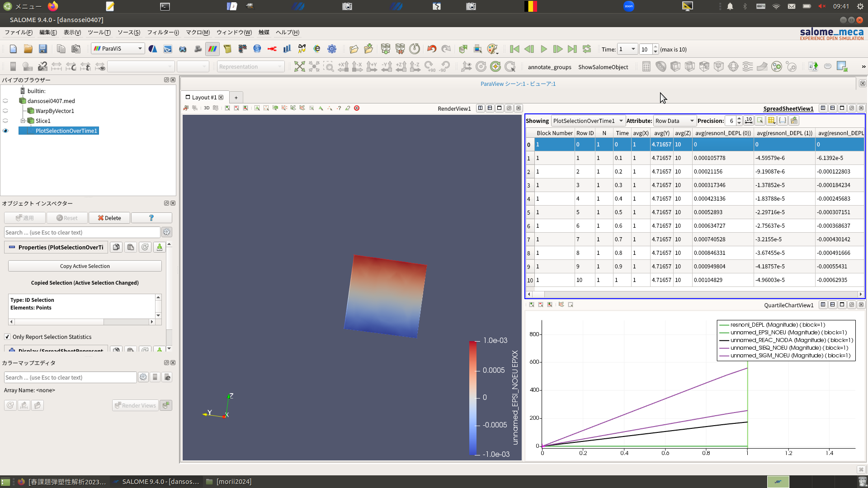Click the red stop icon in RenderView toolbar
868x488 pixels.
click(x=357, y=108)
